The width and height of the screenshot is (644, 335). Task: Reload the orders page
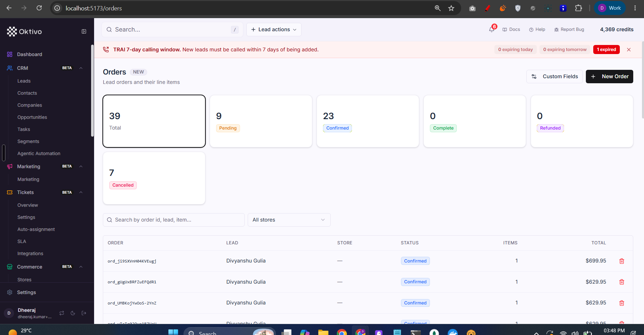39,8
